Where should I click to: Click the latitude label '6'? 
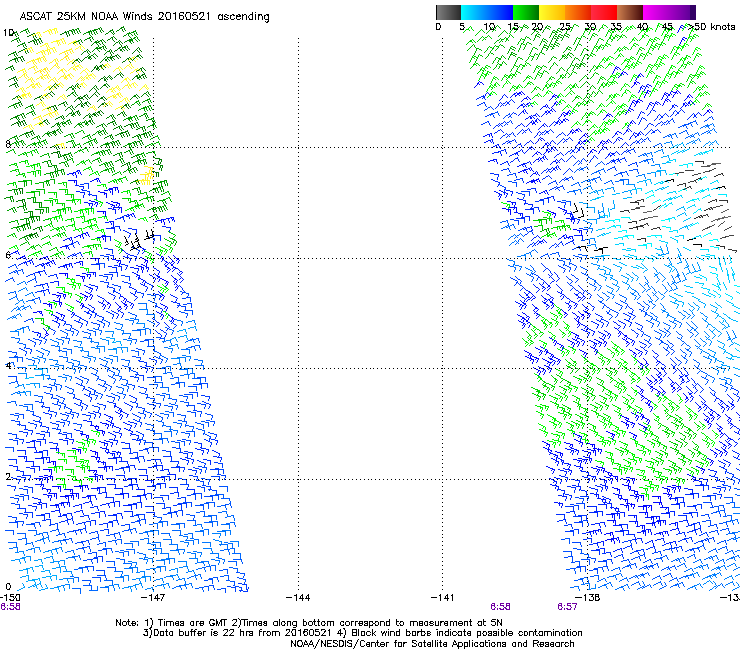(8, 255)
